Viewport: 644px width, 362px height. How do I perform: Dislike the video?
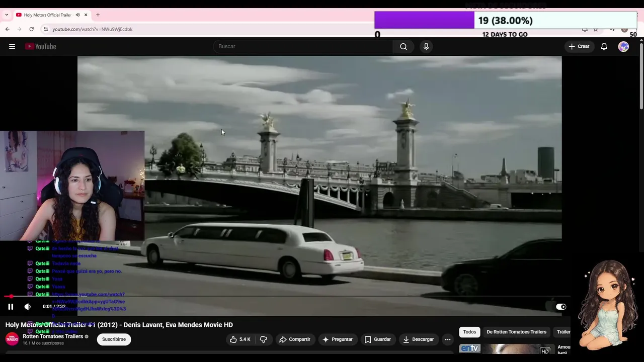(x=263, y=339)
